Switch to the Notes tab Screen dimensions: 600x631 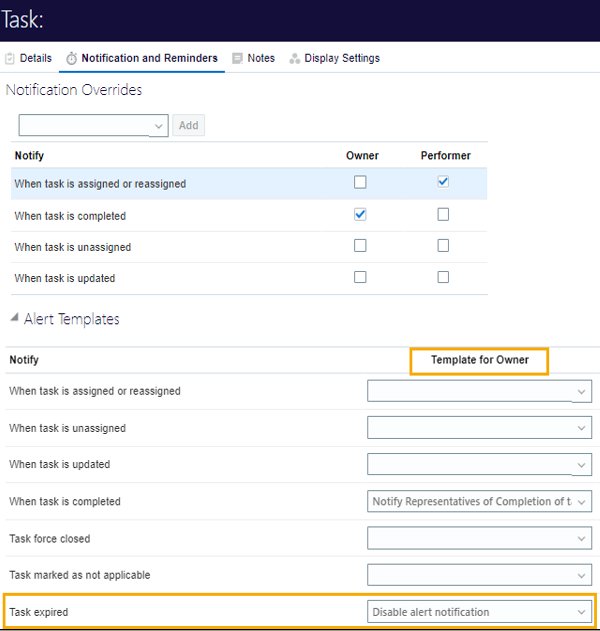click(x=261, y=58)
